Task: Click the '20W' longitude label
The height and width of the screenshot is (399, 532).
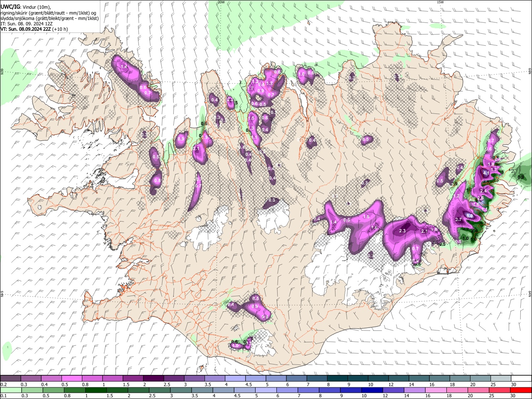Action: pyautogui.click(x=221, y=2)
